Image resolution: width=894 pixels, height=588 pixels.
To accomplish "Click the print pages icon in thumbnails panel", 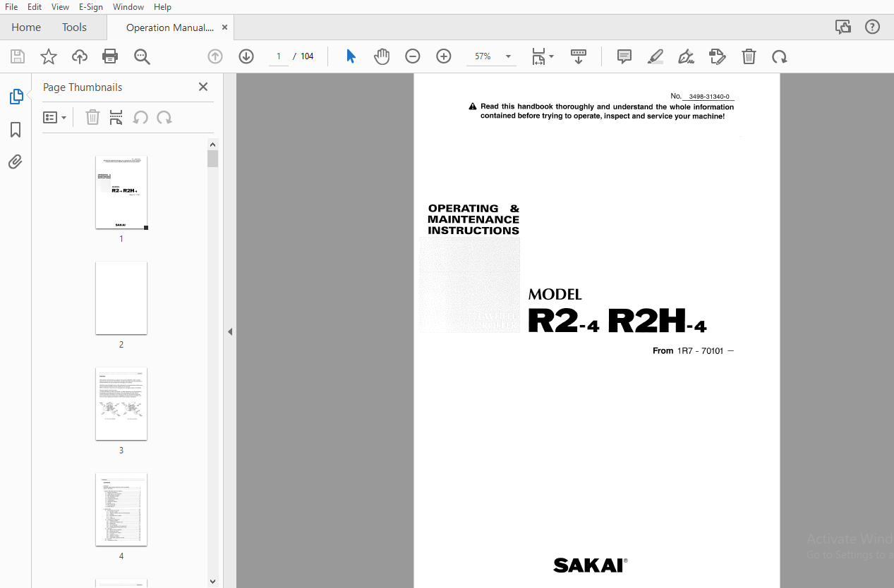I will pyautogui.click(x=116, y=117).
